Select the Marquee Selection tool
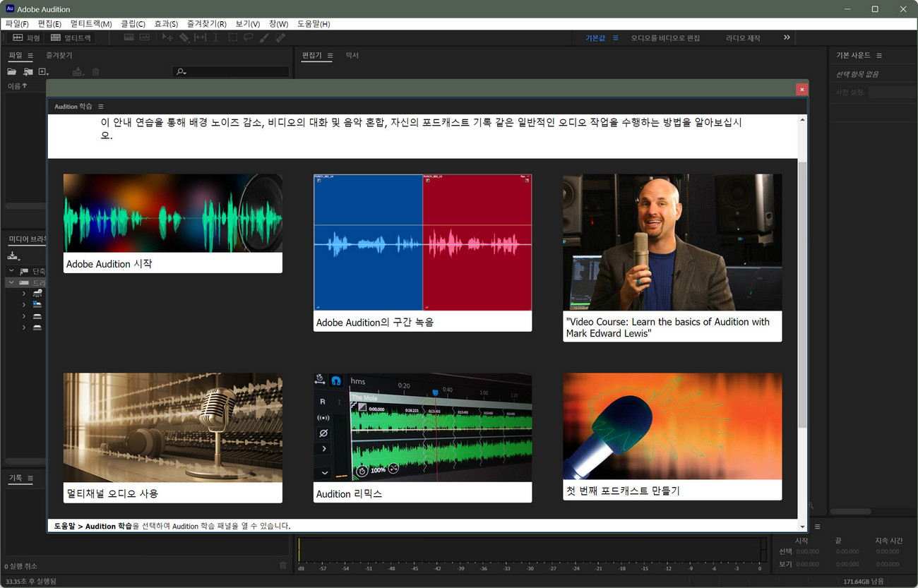The width and height of the screenshot is (918, 588). point(232,37)
